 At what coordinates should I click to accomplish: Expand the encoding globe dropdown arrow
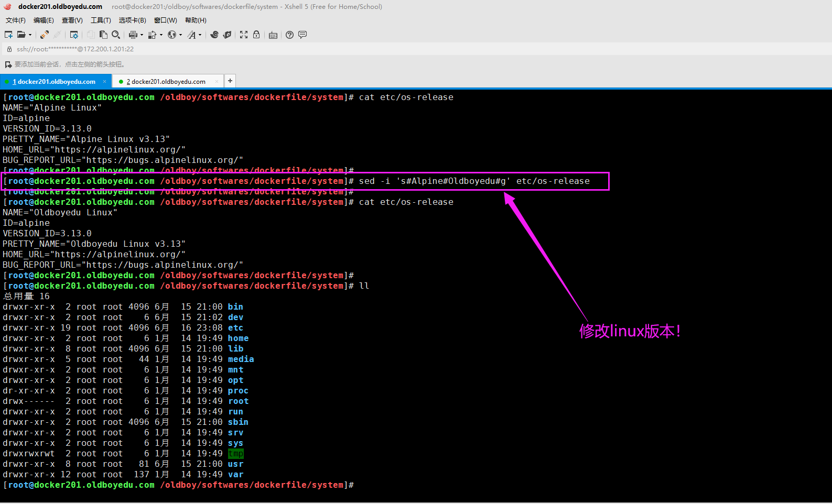pos(181,35)
